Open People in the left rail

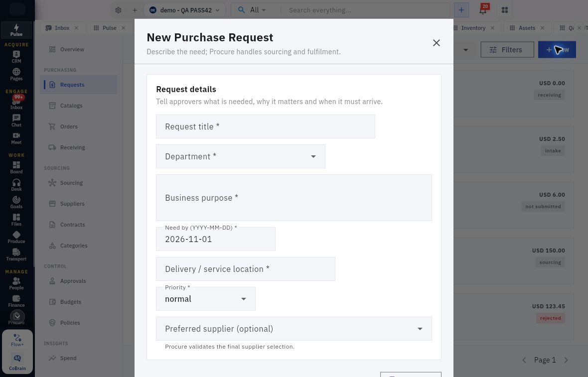click(x=16, y=284)
